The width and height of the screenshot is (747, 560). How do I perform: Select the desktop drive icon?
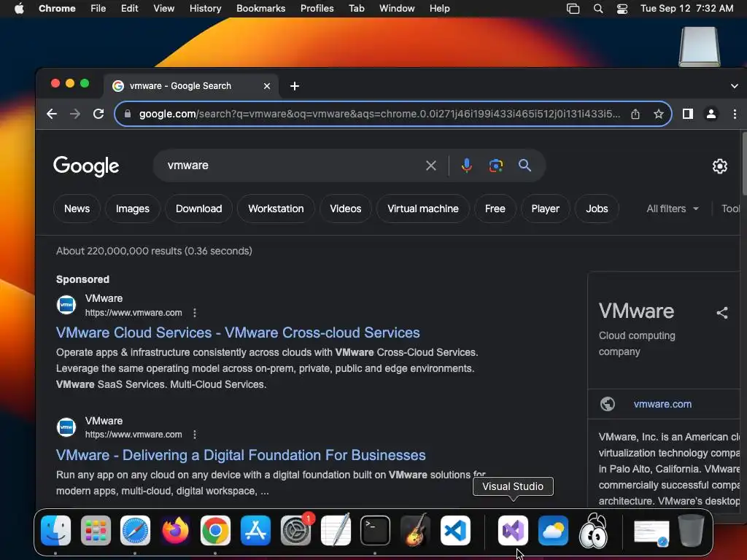pyautogui.click(x=700, y=47)
